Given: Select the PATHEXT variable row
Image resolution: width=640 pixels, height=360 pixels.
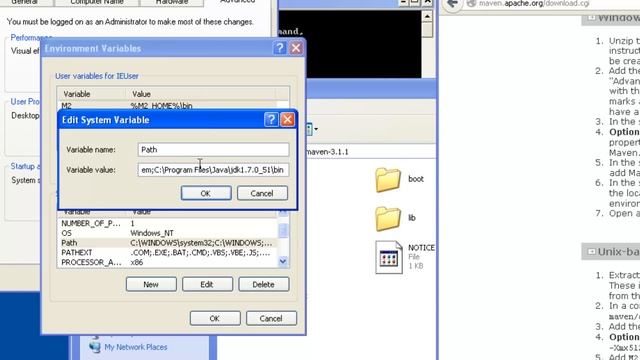Looking at the screenshot, I should point(168,253).
